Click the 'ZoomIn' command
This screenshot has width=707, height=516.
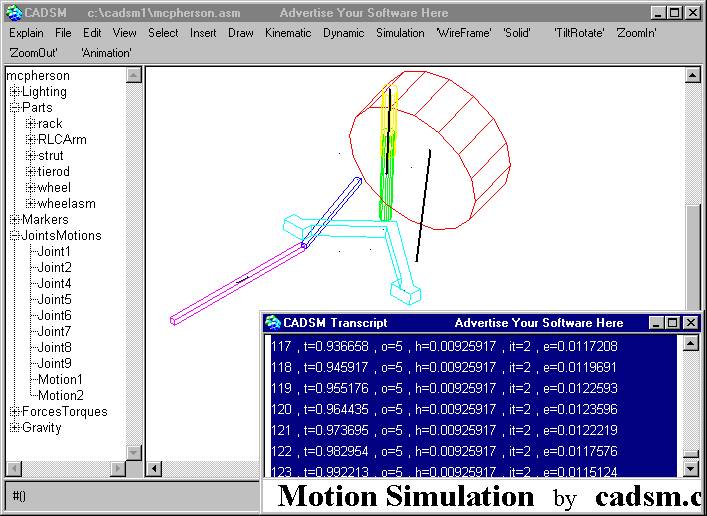pos(636,33)
